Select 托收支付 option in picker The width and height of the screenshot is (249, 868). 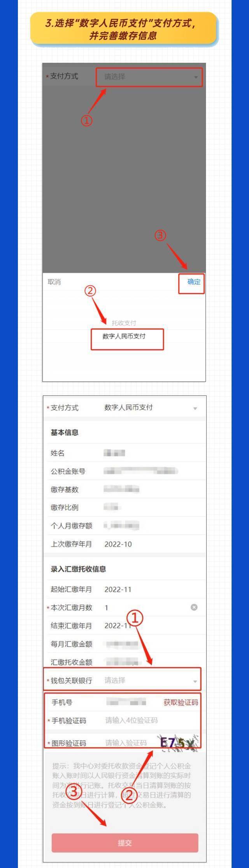click(x=124, y=323)
